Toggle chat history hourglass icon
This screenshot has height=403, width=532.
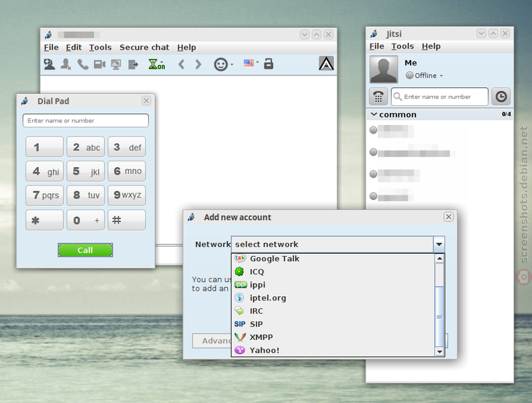click(x=156, y=64)
